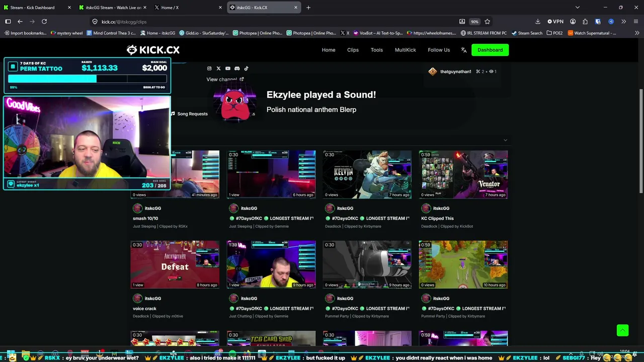Screen dimensions: 644x362
Task: Show more bookmarks overflow chevron
Action: [x=637, y=33]
